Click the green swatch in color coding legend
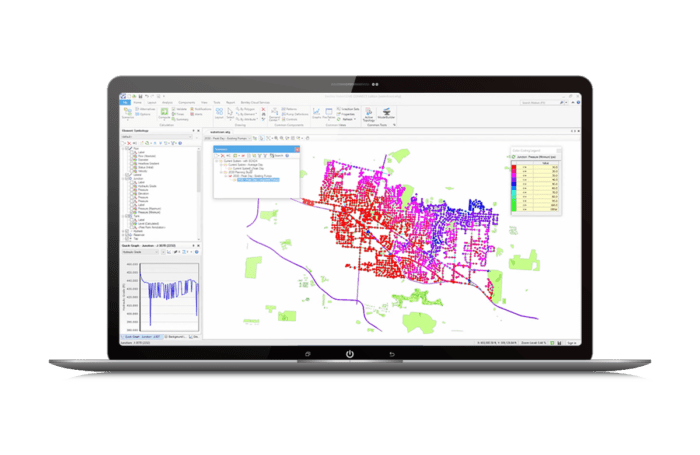 click(x=513, y=205)
